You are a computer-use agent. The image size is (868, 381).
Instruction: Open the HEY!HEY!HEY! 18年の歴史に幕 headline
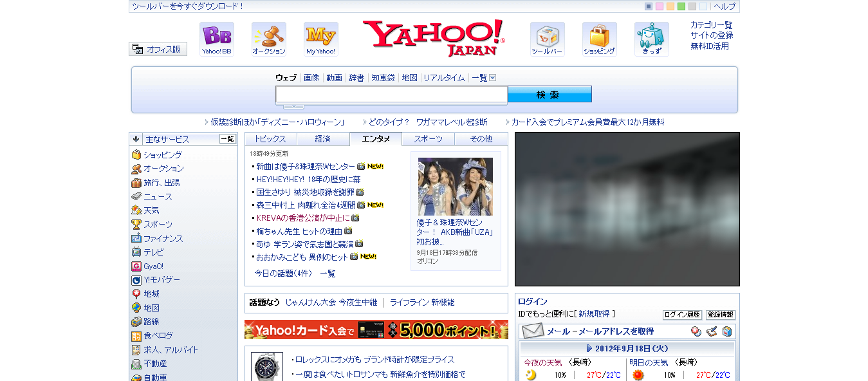309,180
